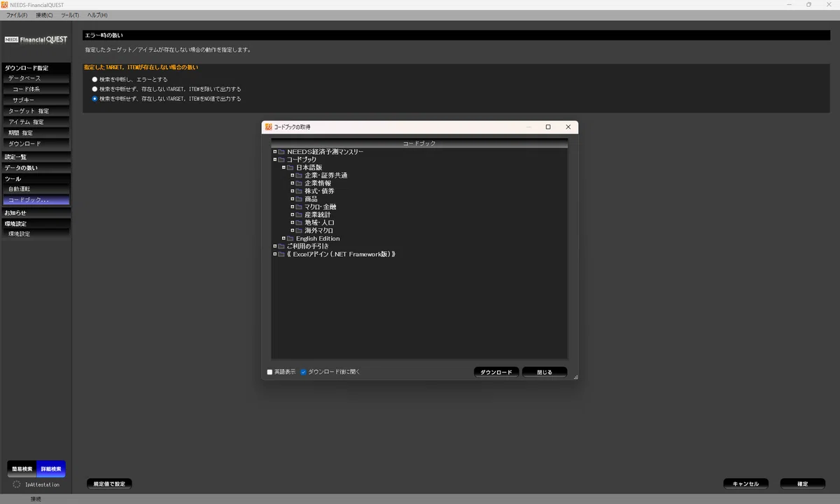
Task: Click the 株式・債券 folder icon
Action: (299, 191)
